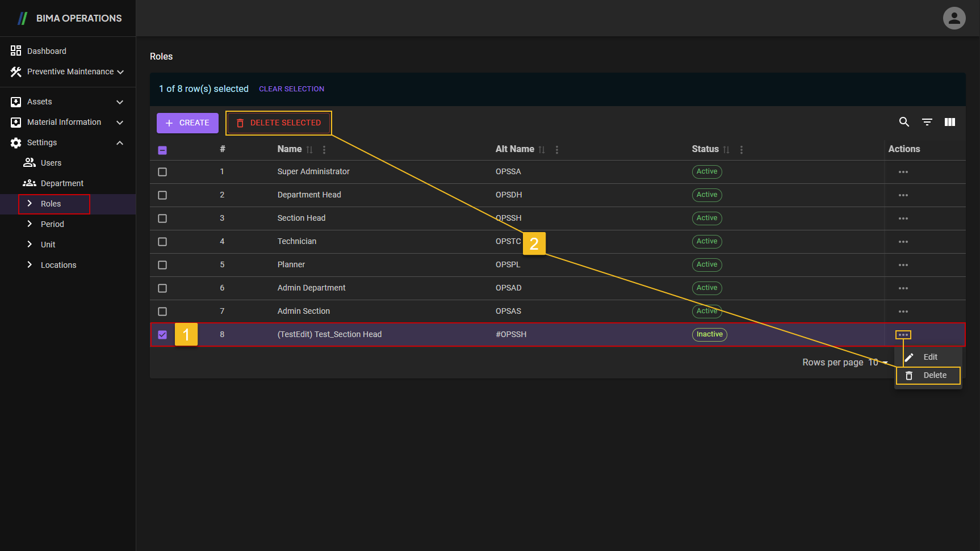Open Users page in sidebar
Viewport: 980px width, 551px height.
(51, 163)
